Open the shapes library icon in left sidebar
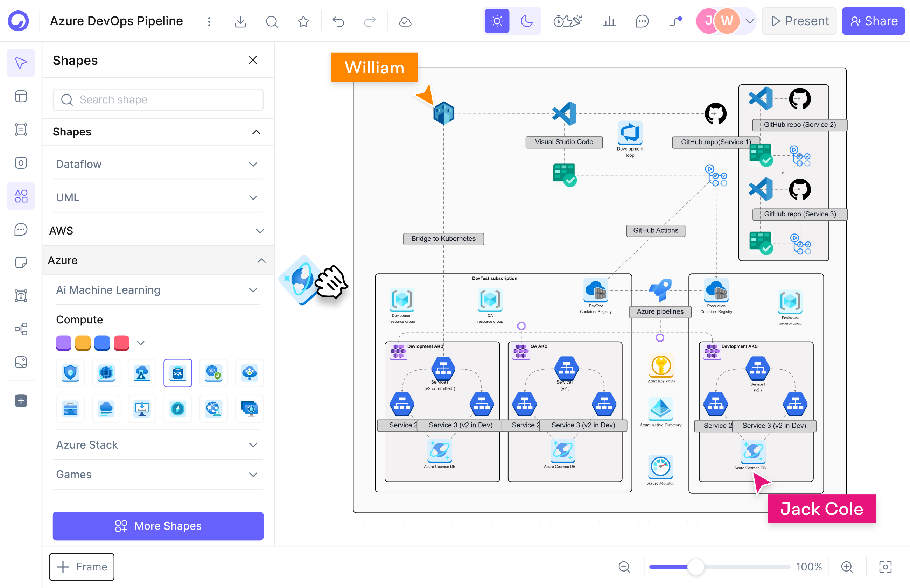 21,196
